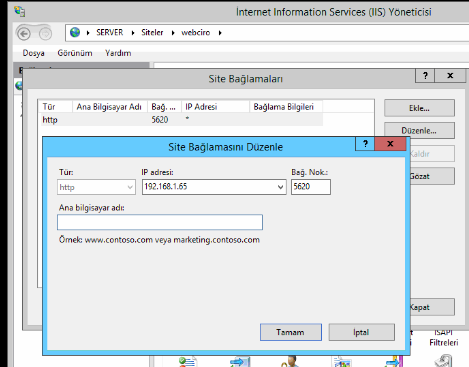The image size is (469, 367).
Task: Click the forward navigation arrow icon
Action: tap(45, 33)
